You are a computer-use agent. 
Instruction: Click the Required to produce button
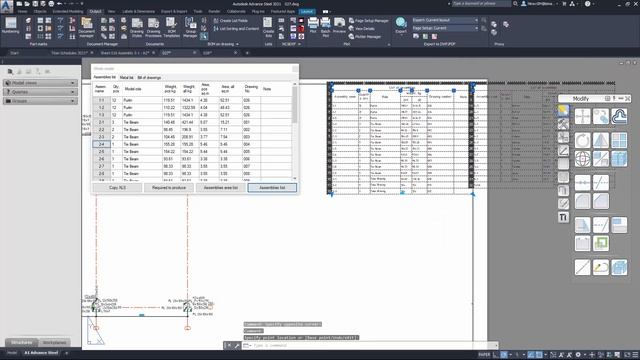tap(169, 188)
